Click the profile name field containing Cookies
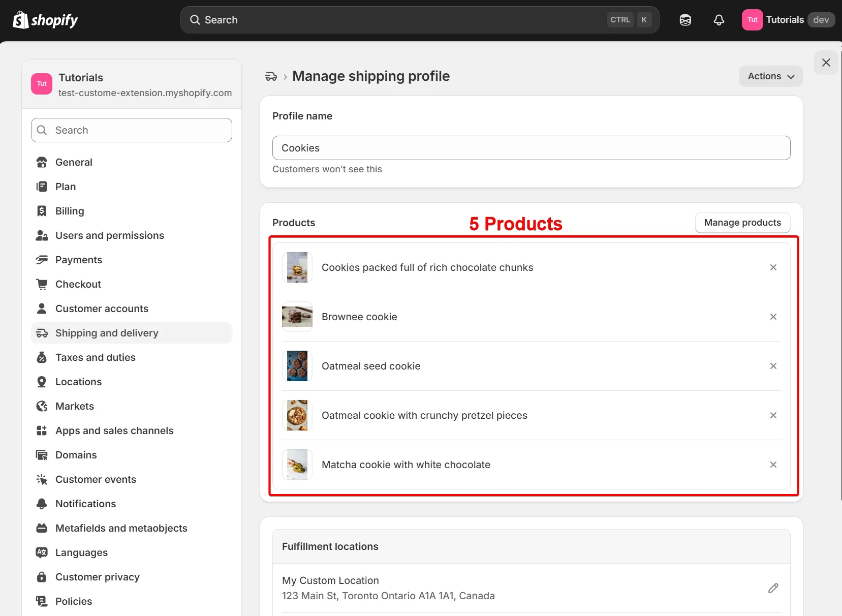The width and height of the screenshot is (842, 616). 531,148
